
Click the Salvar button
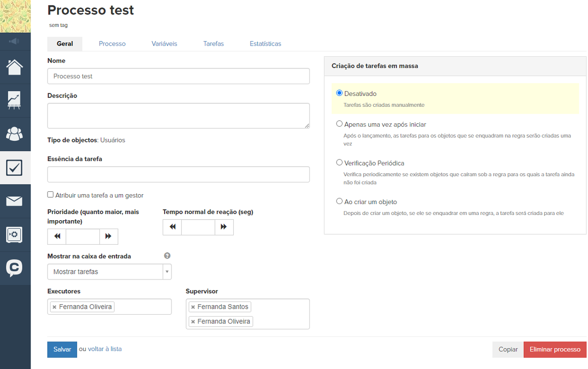tap(62, 349)
